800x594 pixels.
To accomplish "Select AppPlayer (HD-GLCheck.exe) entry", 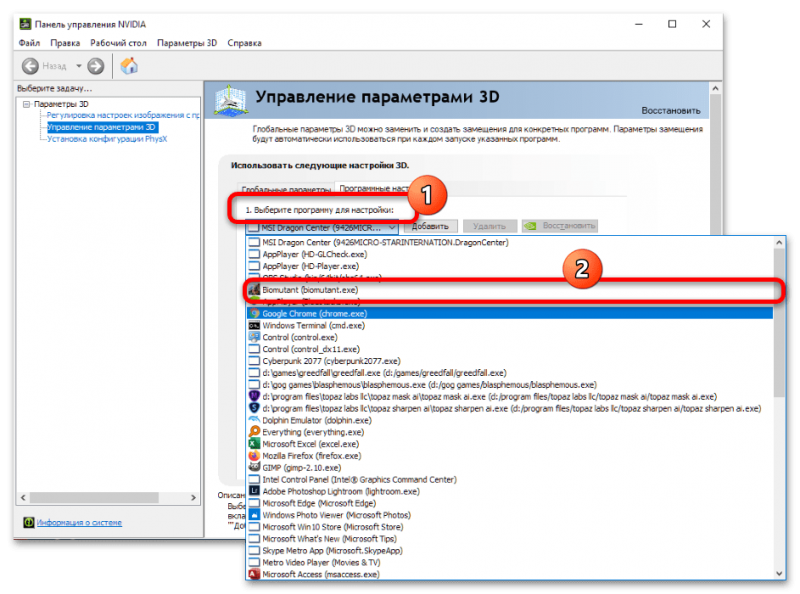I will pyautogui.click(x=510, y=254).
